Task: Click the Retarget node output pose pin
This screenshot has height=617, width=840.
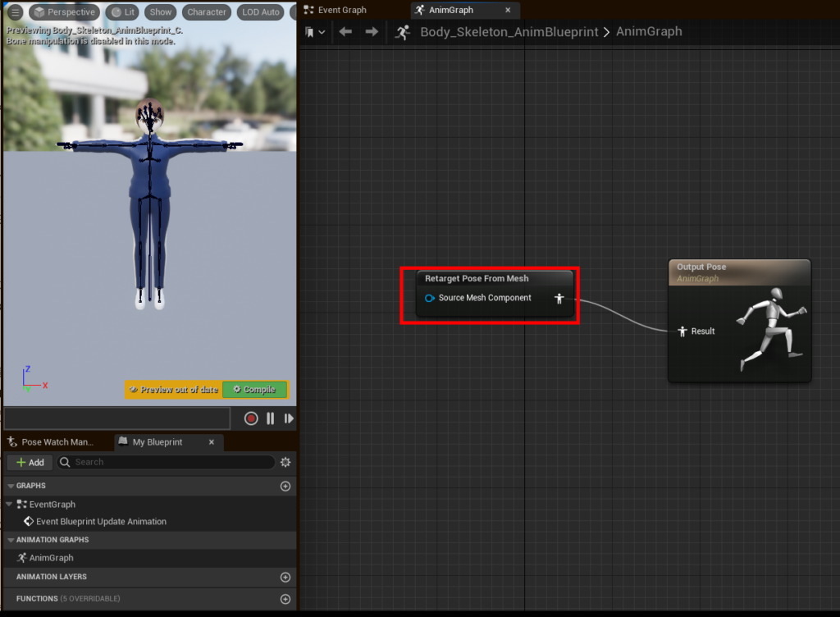Action: click(559, 299)
